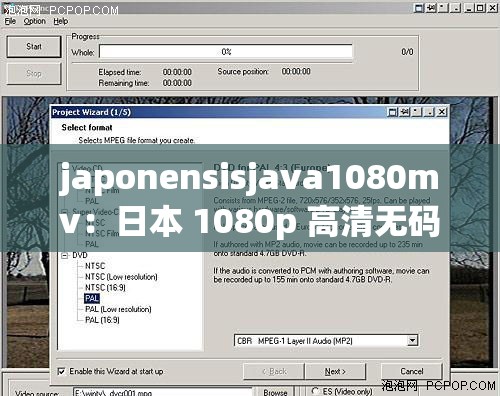Click the Remaining time label
500x396 pixels.
click(x=124, y=83)
